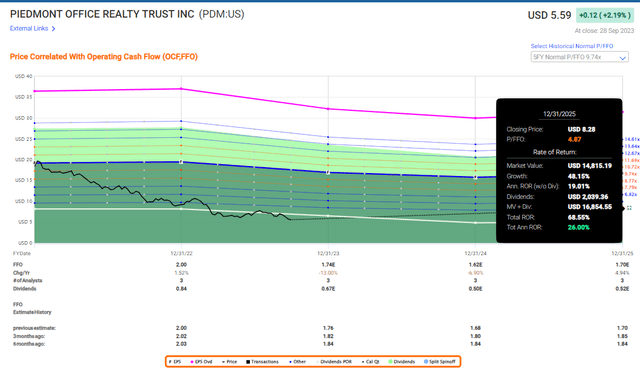Toggle the EPS Ovd legend item
The image size is (640, 372).
(201, 362)
